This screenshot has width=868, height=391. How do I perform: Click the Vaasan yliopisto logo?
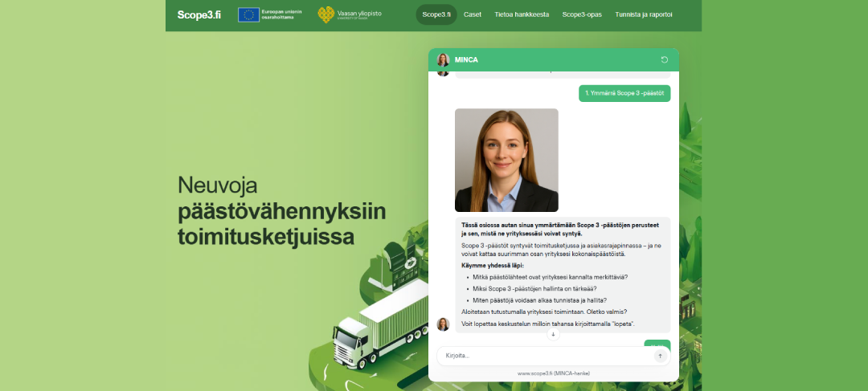tap(327, 14)
